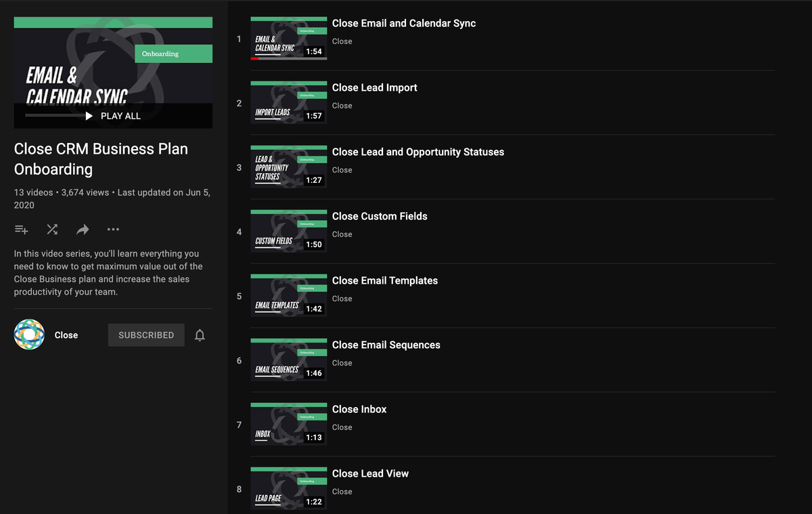The height and width of the screenshot is (514, 812).
Task: Click the Custom Fields thumbnail
Action: pos(289,231)
